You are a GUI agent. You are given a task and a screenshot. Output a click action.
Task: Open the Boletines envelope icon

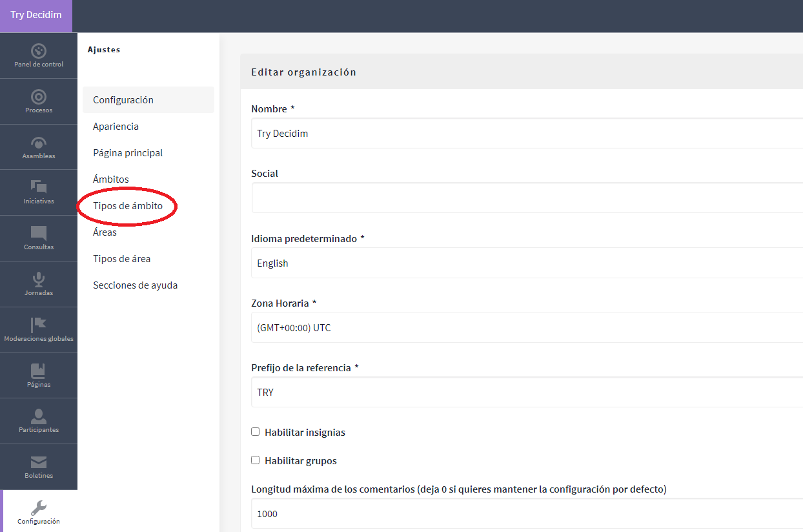[39, 462]
